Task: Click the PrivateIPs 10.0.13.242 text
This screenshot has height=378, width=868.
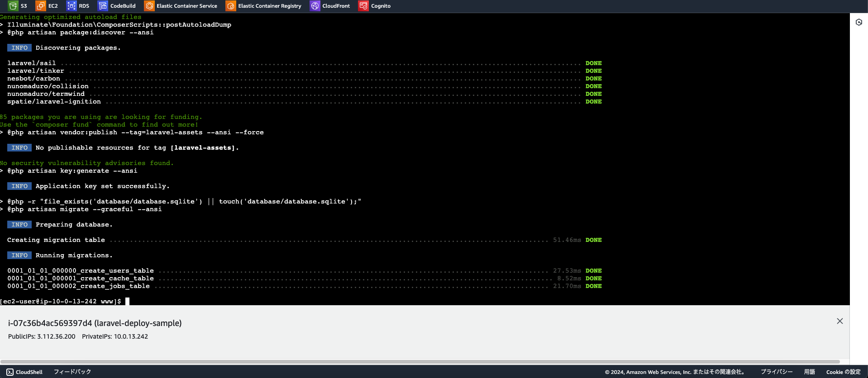Action: [115, 336]
